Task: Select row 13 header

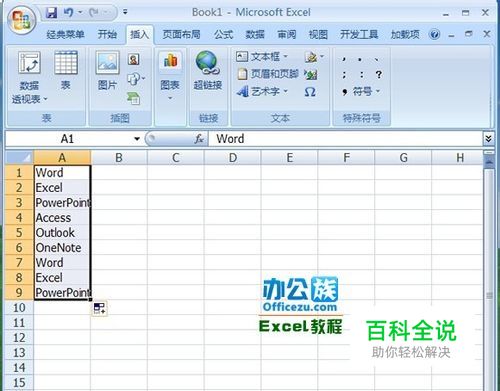Action: point(19,352)
